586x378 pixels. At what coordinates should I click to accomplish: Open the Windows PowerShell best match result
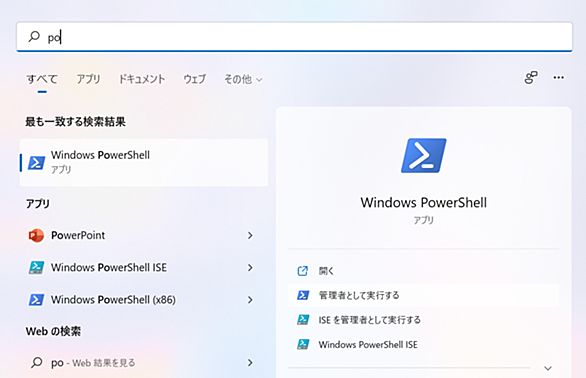click(144, 162)
